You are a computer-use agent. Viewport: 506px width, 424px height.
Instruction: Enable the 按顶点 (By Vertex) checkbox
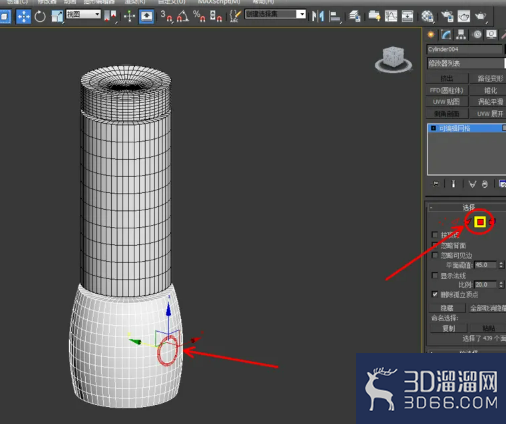point(435,235)
